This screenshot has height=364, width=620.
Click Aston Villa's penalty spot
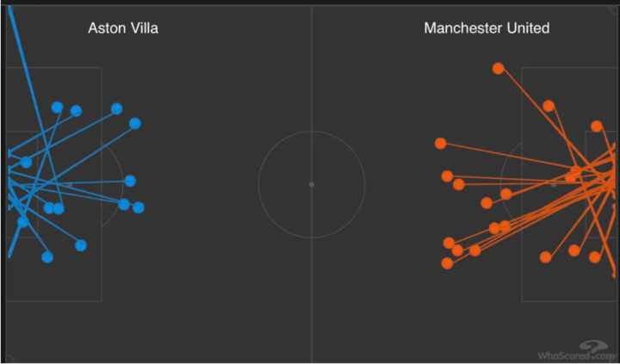(x=70, y=184)
